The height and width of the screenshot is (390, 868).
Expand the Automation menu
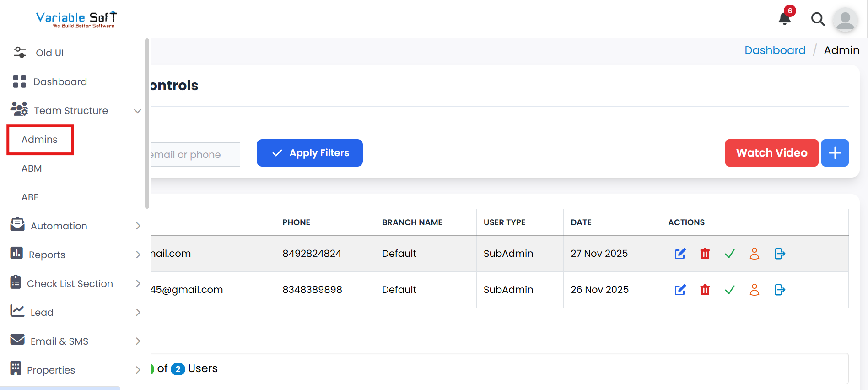click(x=138, y=226)
